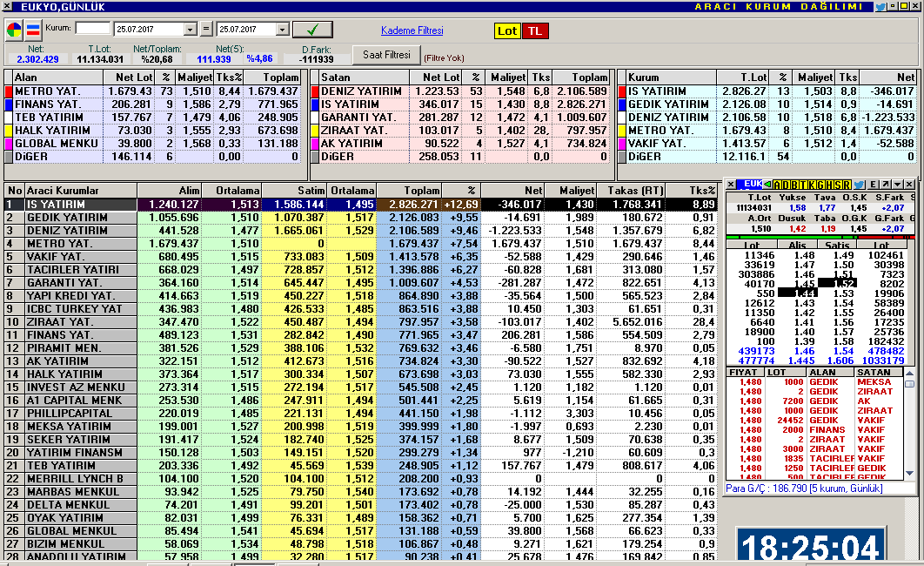Click into the Kurum input field
The width and height of the screenshot is (924, 566).
coord(92,28)
